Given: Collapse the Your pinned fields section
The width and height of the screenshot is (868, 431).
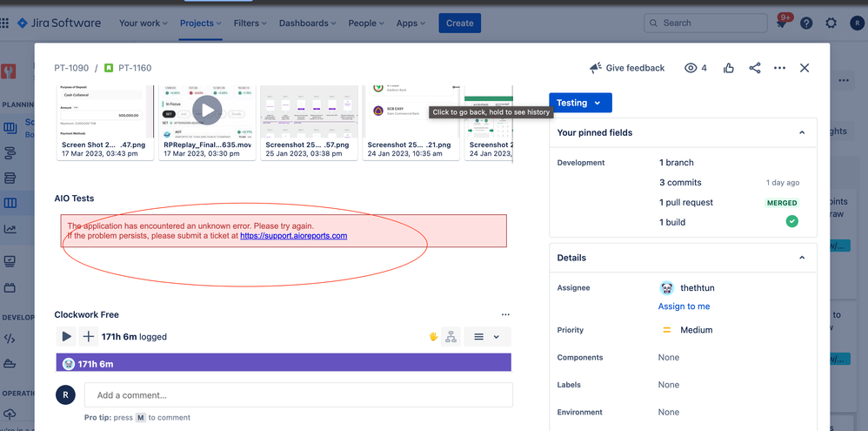Looking at the screenshot, I should click(x=802, y=132).
